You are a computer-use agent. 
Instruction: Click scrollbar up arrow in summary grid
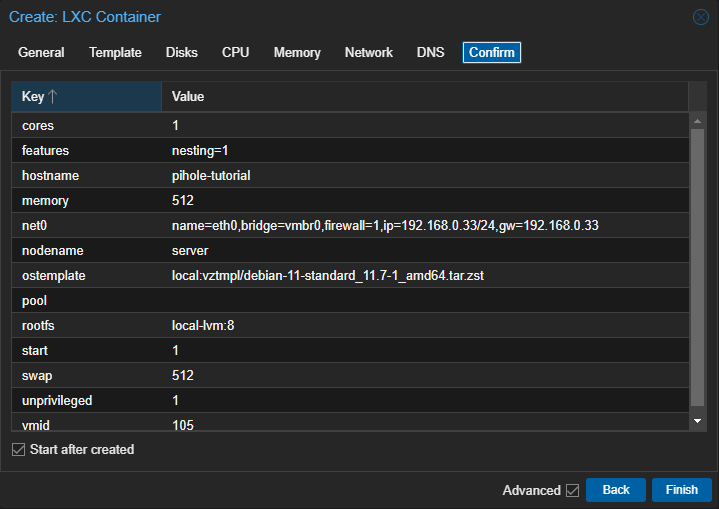tap(697, 121)
